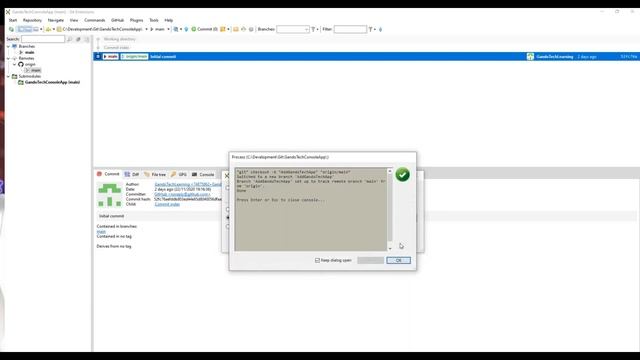
Task: Click the open repository folder icon
Action: tap(48, 29)
